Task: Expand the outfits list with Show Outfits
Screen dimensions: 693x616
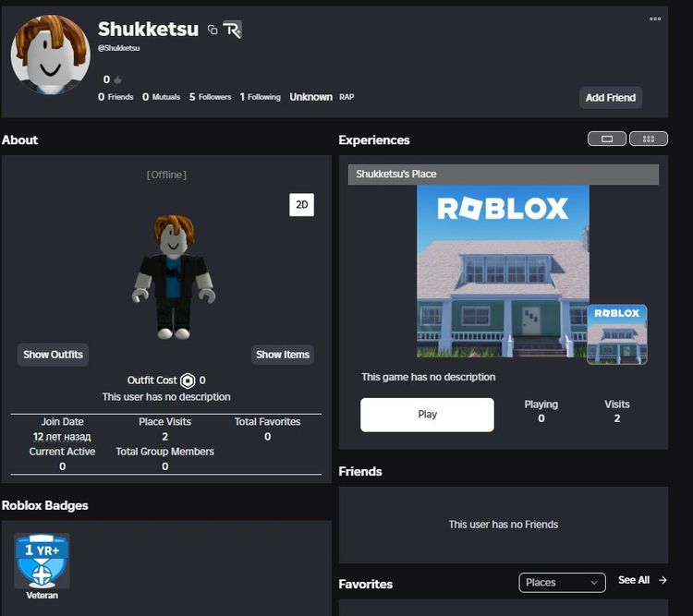Action: pos(53,355)
